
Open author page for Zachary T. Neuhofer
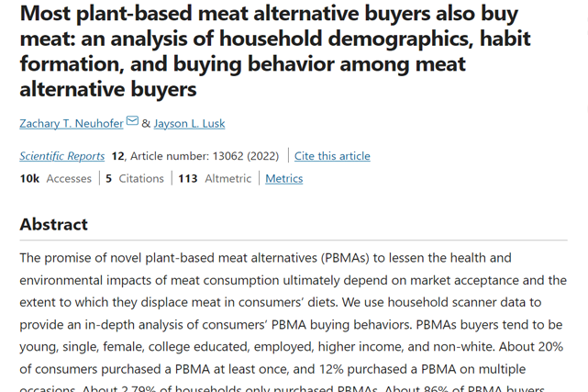[72, 123]
